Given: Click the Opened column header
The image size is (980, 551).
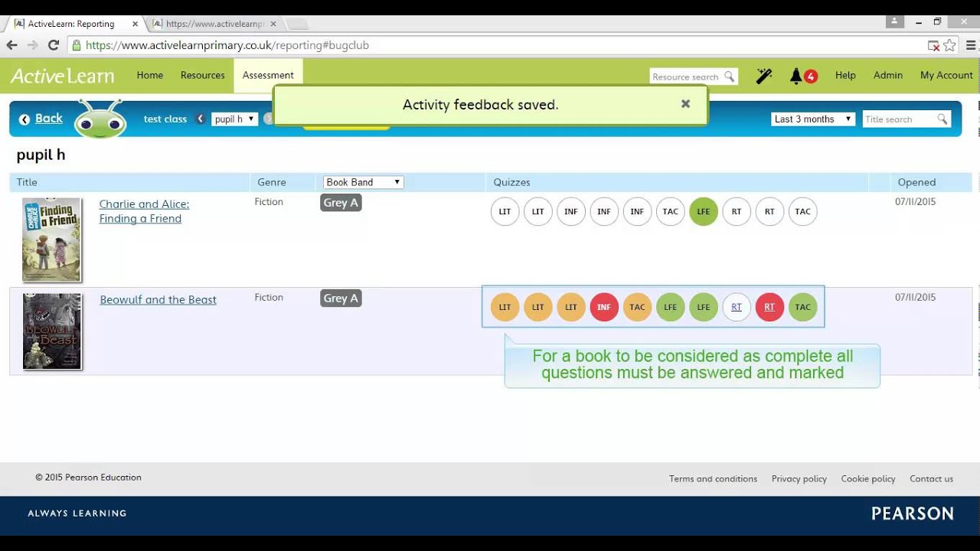Looking at the screenshot, I should [x=916, y=182].
